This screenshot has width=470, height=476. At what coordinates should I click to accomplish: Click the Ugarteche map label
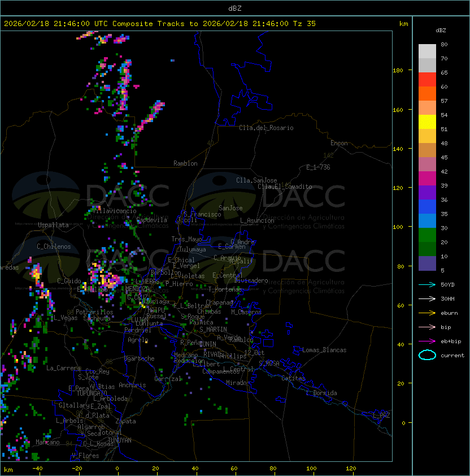click(140, 358)
